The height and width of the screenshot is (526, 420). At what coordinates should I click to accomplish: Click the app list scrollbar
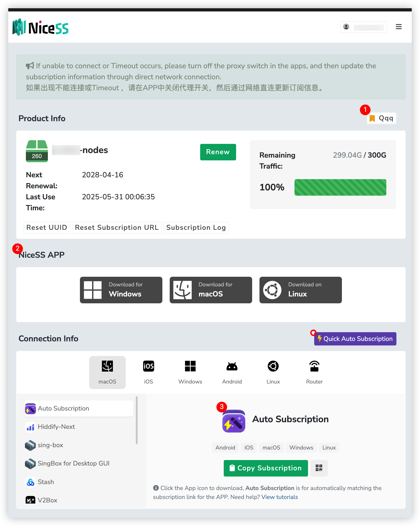tap(136, 420)
